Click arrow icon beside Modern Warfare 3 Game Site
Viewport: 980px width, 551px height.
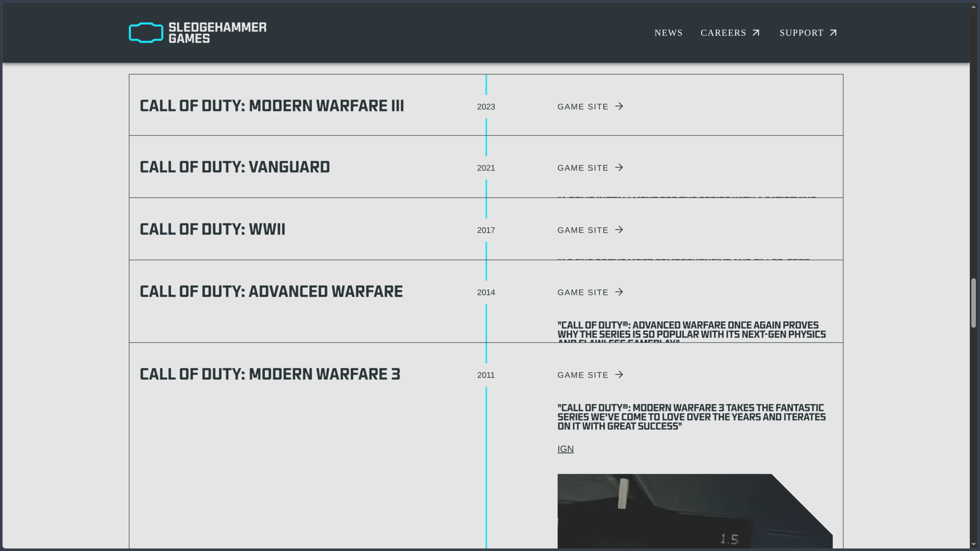click(x=619, y=374)
